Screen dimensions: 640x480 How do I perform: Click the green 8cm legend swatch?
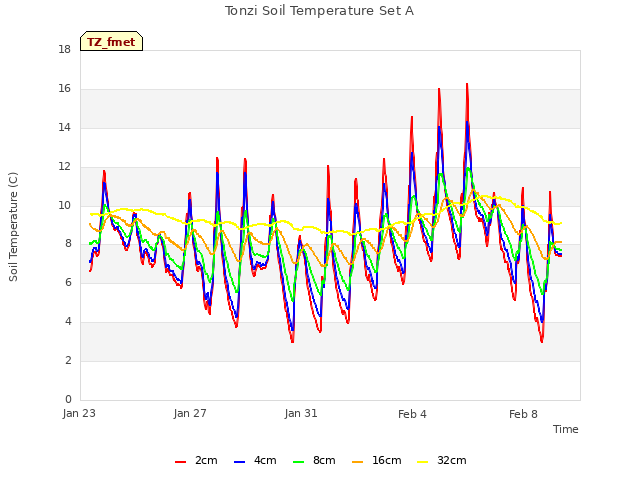tap(298, 462)
